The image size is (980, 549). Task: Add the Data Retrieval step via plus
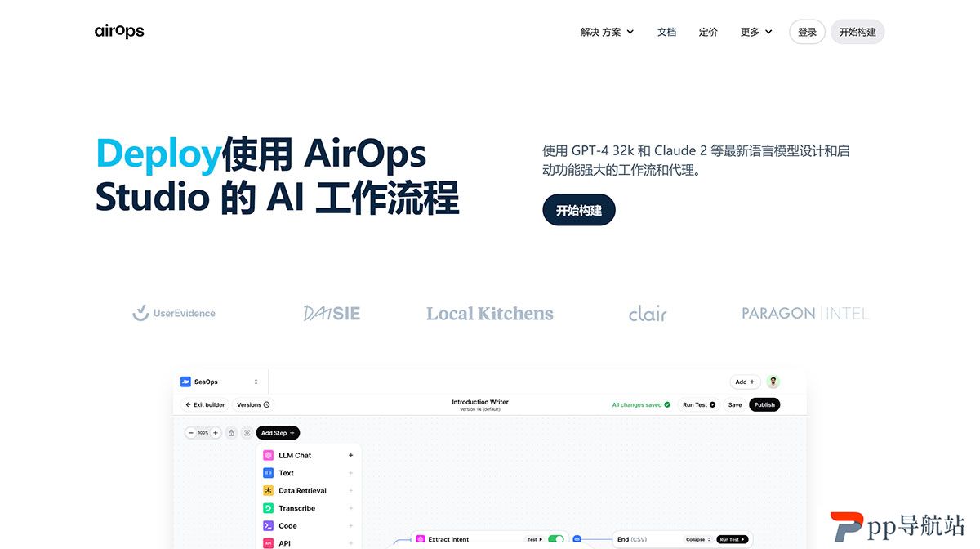[351, 491]
